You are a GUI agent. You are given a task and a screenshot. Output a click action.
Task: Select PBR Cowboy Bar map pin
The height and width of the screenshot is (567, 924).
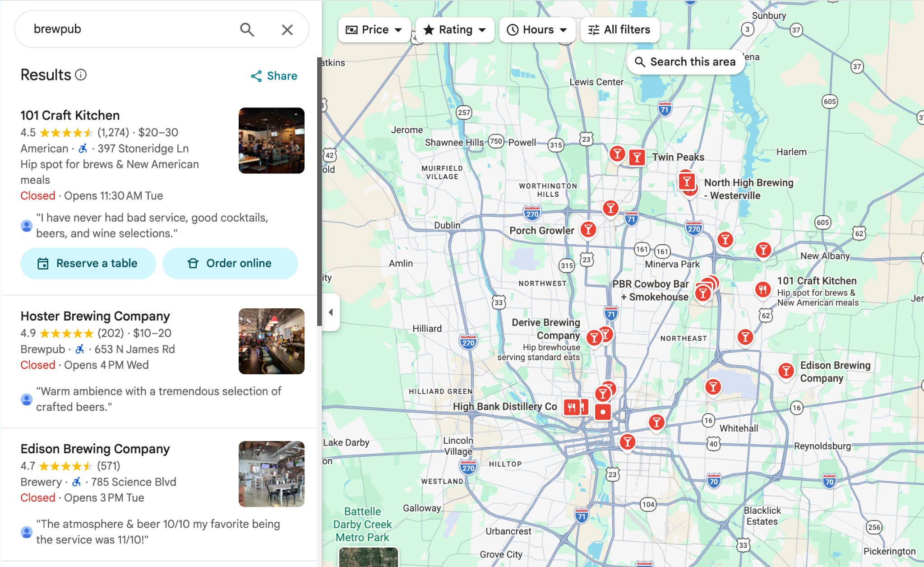coord(703,293)
